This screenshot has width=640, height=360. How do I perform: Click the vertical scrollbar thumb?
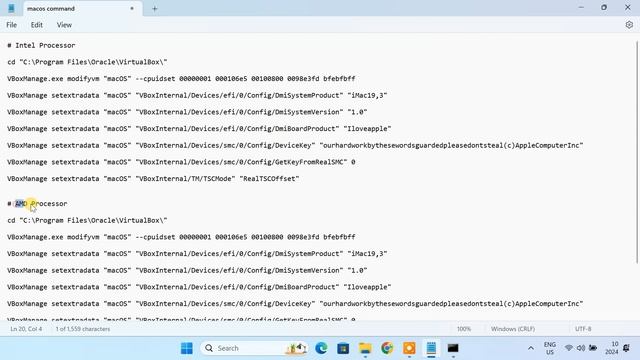pos(637,152)
